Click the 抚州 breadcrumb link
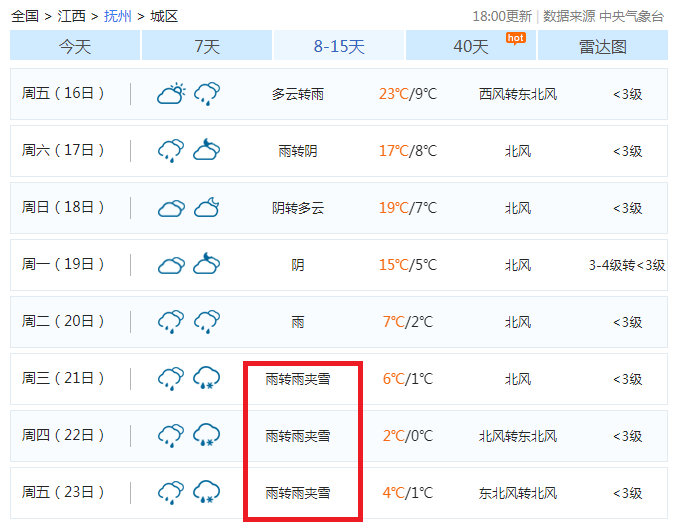The width and height of the screenshot is (675, 527). [117, 16]
